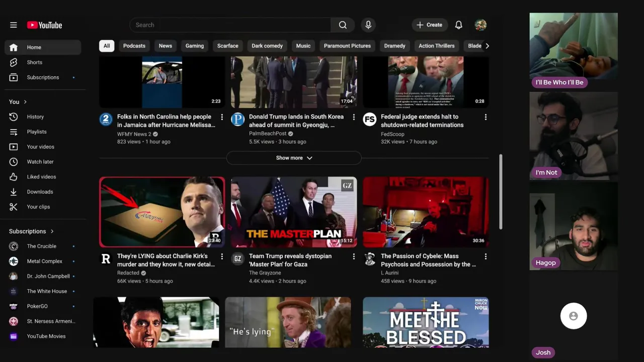The width and height of the screenshot is (644, 362).
Task: Open Shorts from sidebar
Action: click(x=43, y=62)
